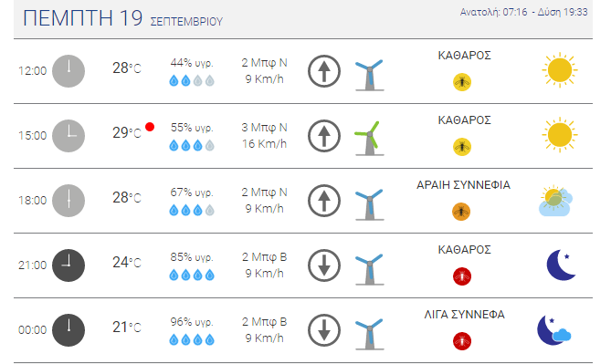Image resolution: width=611 pixels, height=364 pixels.
Task: Click the green wind turbine at 15:00
Action: (x=369, y=139)
